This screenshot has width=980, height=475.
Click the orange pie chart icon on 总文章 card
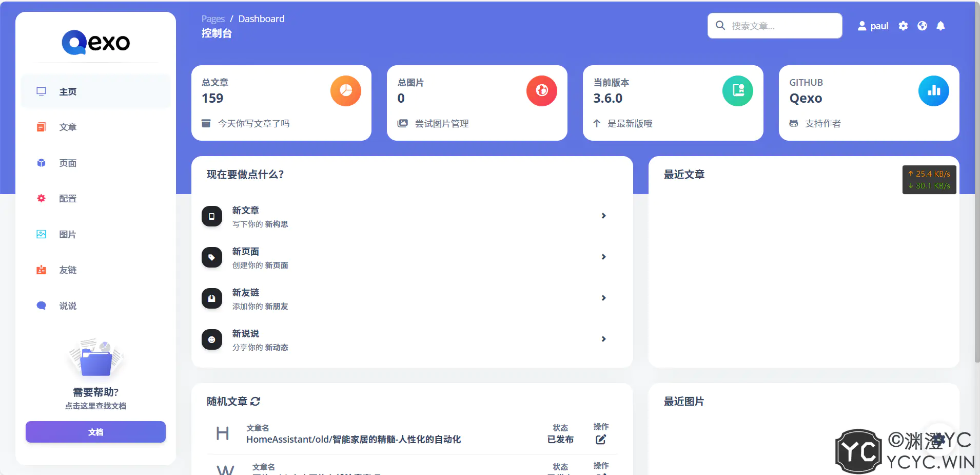pyautogui.click(x=346, y=91)
